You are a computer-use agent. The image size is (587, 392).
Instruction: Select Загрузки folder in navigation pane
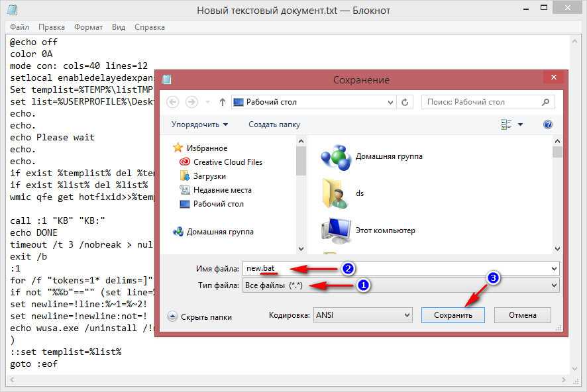pos(209,176)
